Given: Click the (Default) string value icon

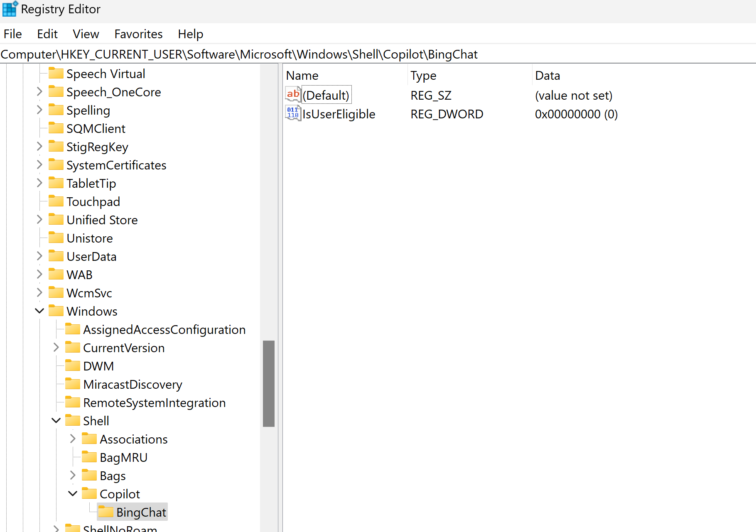Looking at the screenshot, I should pos(293,94).
